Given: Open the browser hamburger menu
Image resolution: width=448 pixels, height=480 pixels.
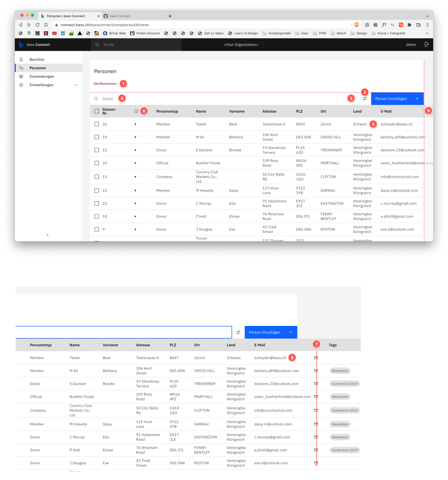Looking at the screenshot, I should click(427, 25).
